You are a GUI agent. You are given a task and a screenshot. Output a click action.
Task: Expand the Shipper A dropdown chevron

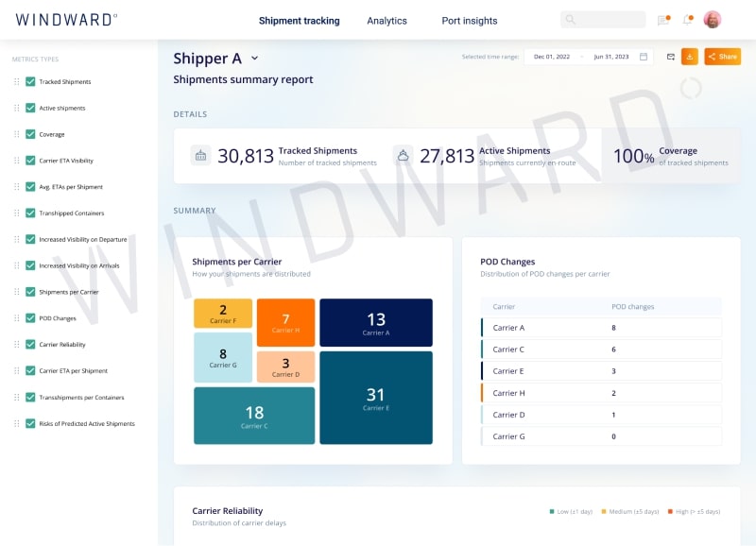[x=254, y=59]
